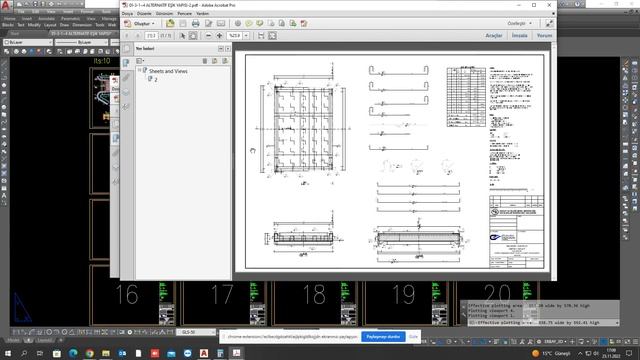
Task: Click Gizle link in the sharing bar
Action: tap(413, 337)
